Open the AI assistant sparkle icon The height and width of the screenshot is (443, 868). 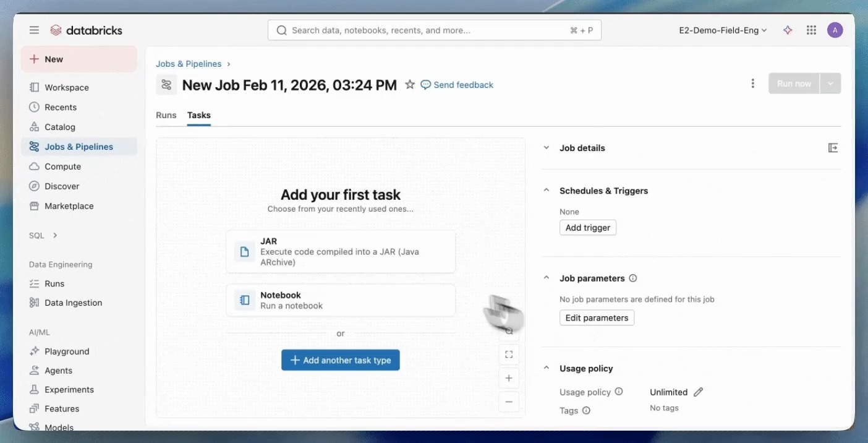[788, 30]
